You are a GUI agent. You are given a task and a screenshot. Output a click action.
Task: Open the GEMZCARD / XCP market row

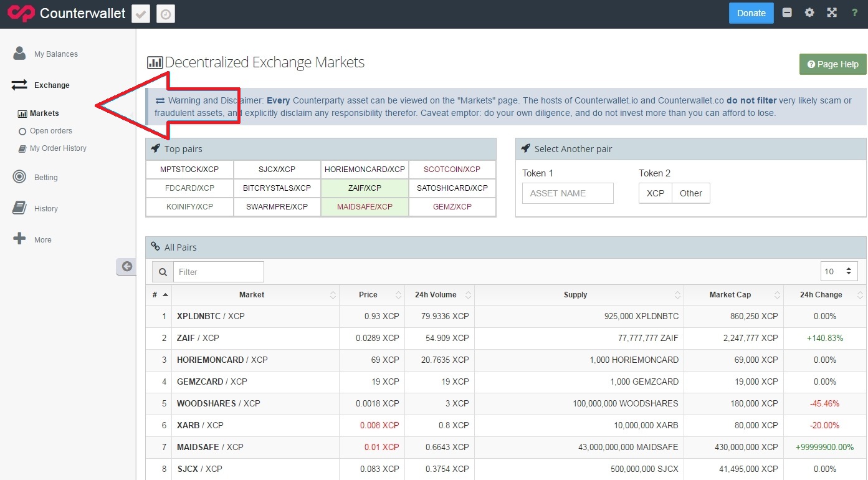(506, 382)
